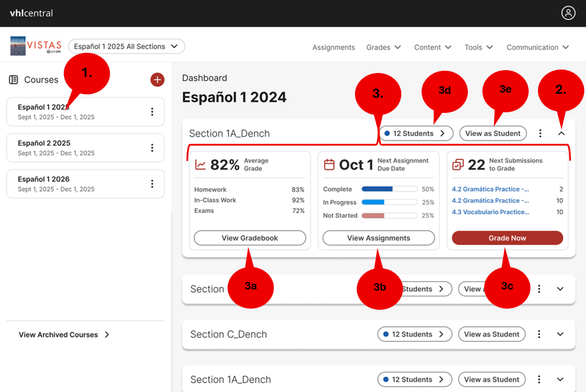Click the Courses panel icon
The height and width of the screenshot is (392, 586).
tap(13, 79)
